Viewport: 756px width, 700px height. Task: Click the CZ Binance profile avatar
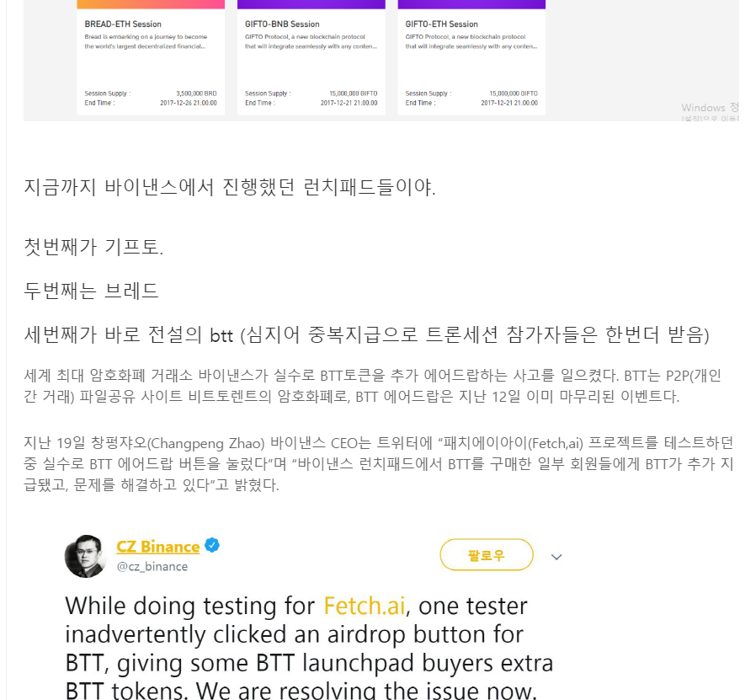85,556
